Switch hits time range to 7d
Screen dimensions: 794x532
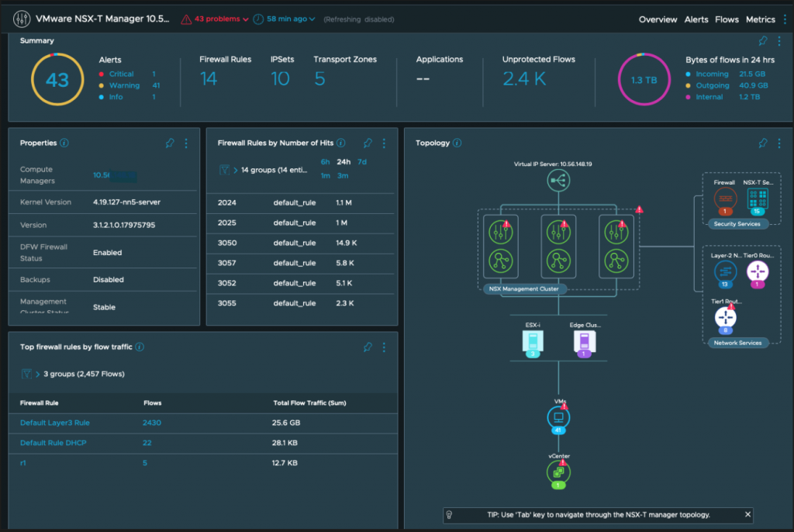[362, 162]
